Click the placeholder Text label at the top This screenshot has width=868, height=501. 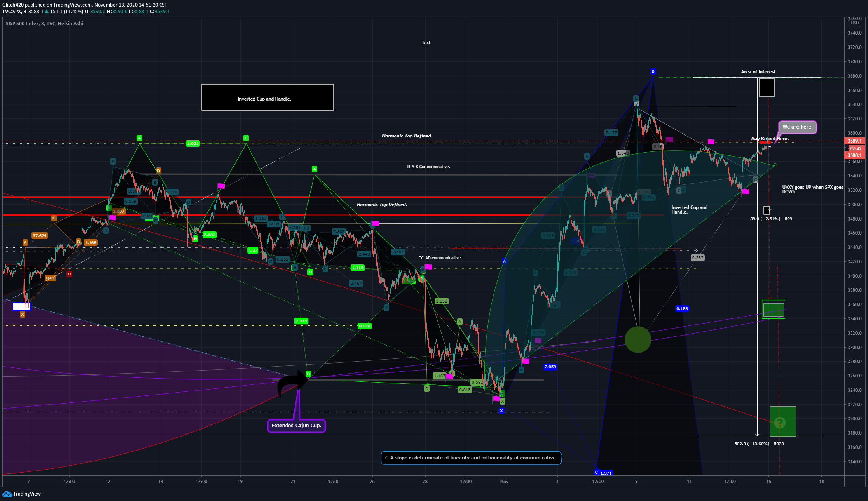tap(426, 43)
